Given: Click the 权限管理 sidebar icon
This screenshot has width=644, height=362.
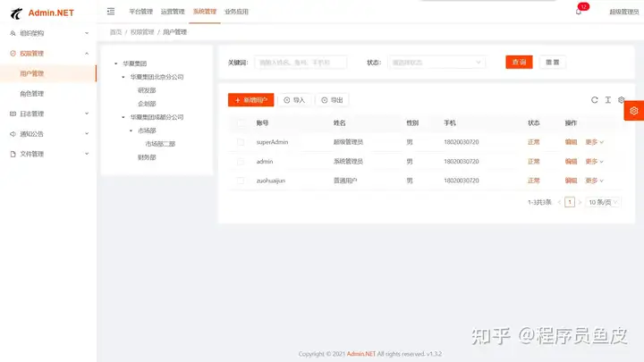Looking at the screenshot, I should [x=13, y=54].
